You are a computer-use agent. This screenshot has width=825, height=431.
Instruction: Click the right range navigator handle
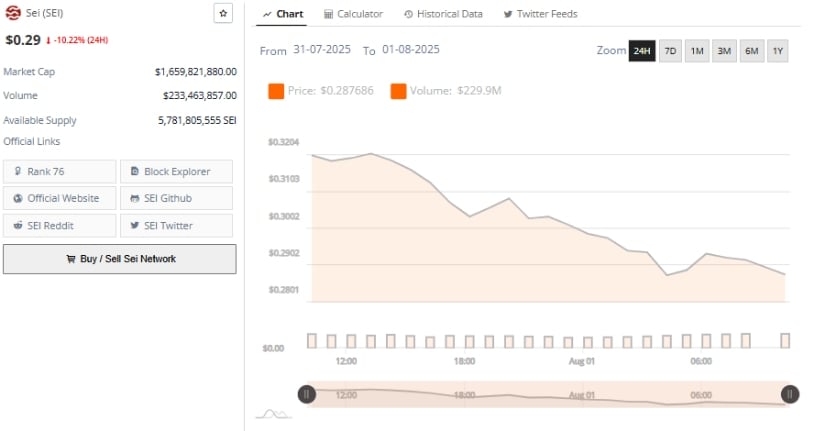click(790, 394)
